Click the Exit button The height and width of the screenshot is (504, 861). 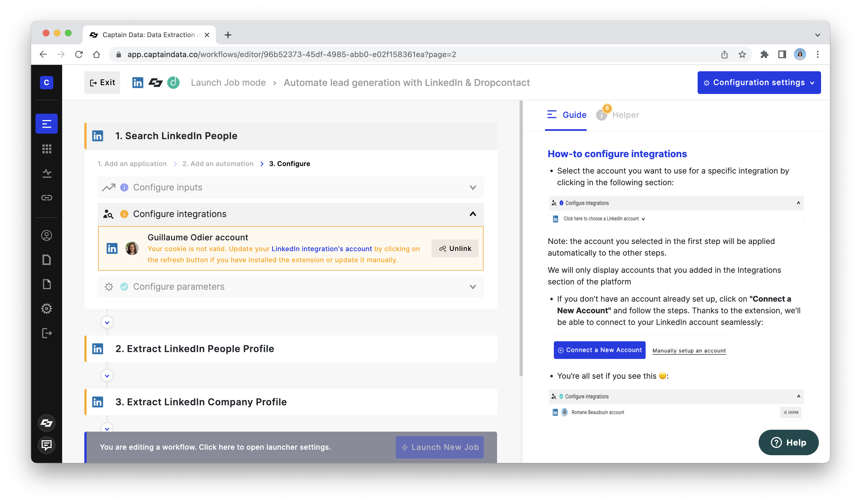pos(102,83)
